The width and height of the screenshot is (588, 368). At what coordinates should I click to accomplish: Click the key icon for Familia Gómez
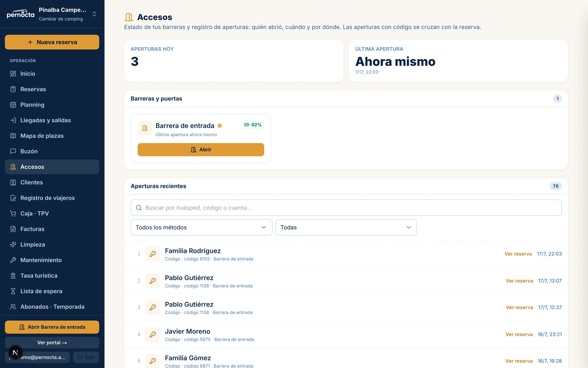tap(153, 361)
